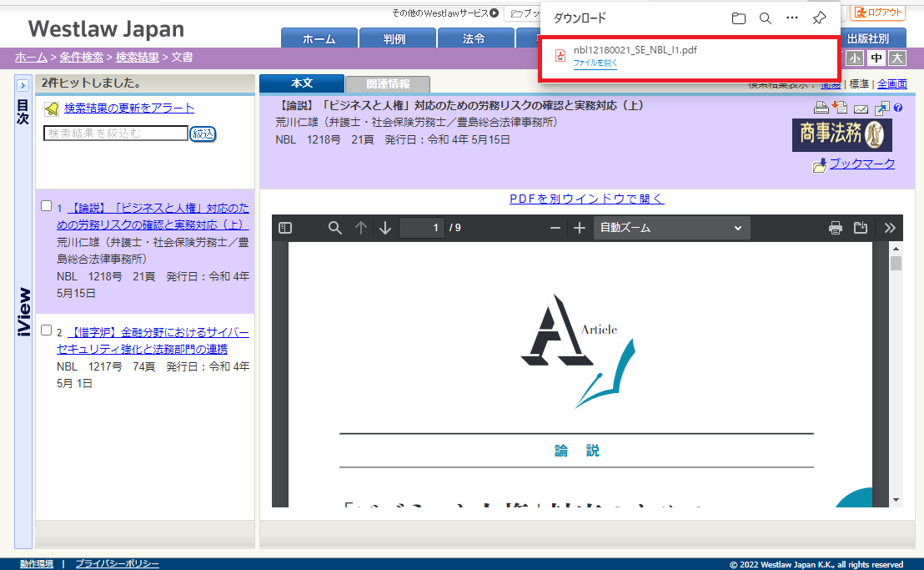
Task: Open result 2 サイバーセキュリティ article link
Action: coord(153,340)
